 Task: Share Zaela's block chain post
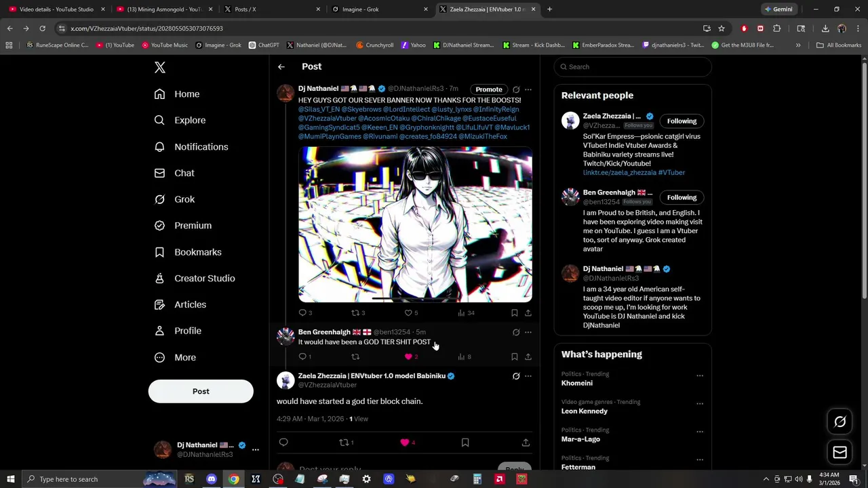coord(526,443)
